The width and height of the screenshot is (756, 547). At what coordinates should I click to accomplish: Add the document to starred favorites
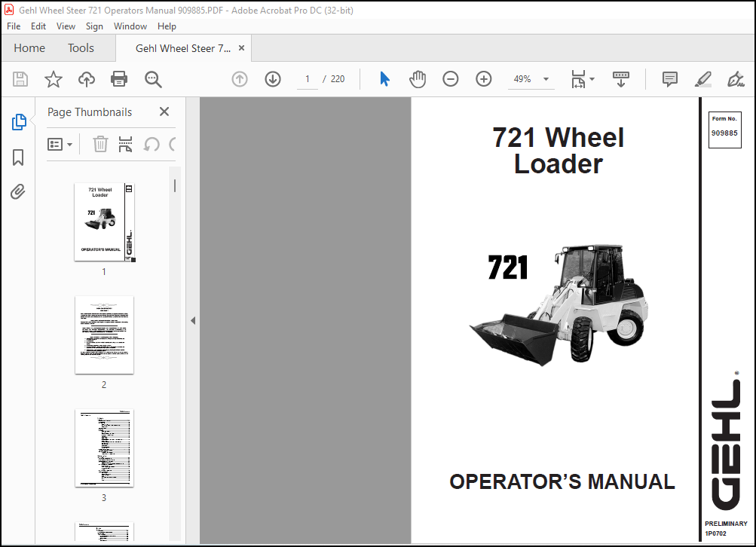click(x=53, y=79)
